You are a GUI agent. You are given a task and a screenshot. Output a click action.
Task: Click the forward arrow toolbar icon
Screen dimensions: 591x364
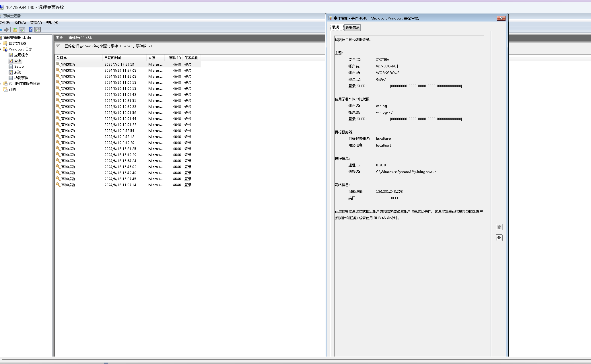click(6, 30)
